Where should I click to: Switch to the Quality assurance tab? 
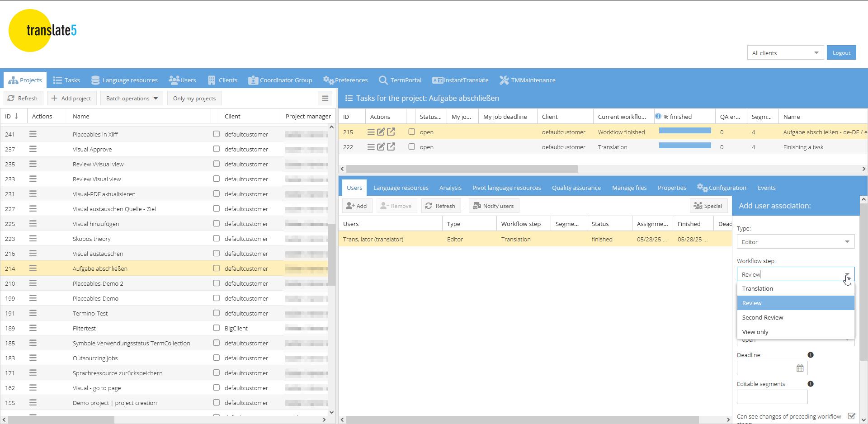coord(576,188)
